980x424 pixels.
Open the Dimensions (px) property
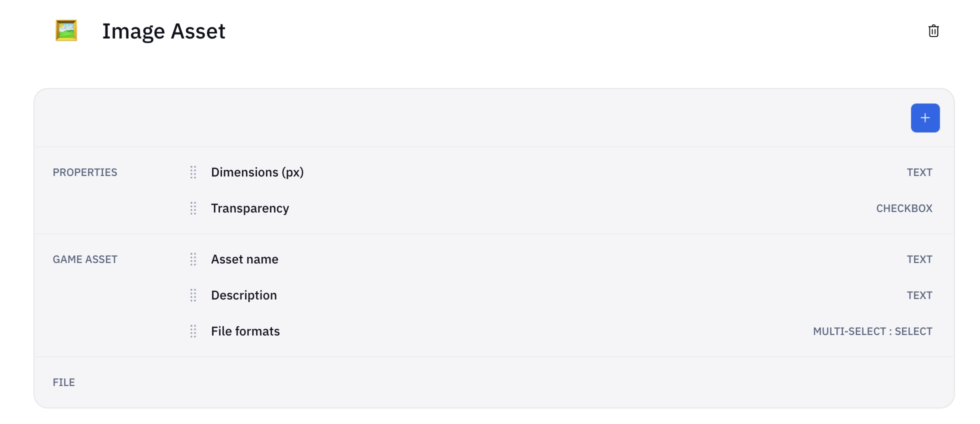tap(257, 172)
